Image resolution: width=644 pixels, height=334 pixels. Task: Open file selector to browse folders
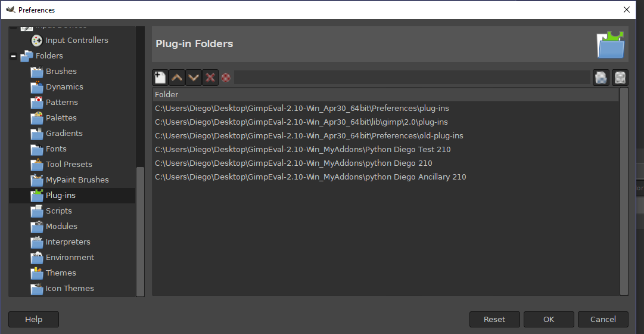pos(601,78)
